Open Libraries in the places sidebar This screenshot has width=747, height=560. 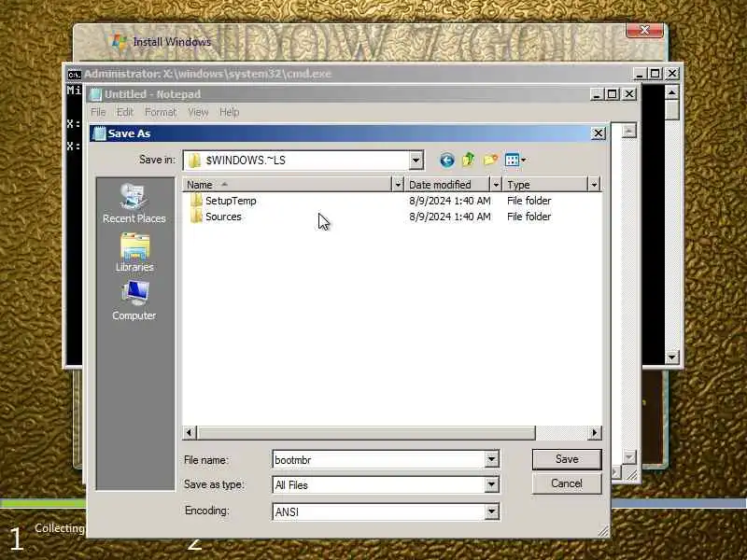(134, 252)
